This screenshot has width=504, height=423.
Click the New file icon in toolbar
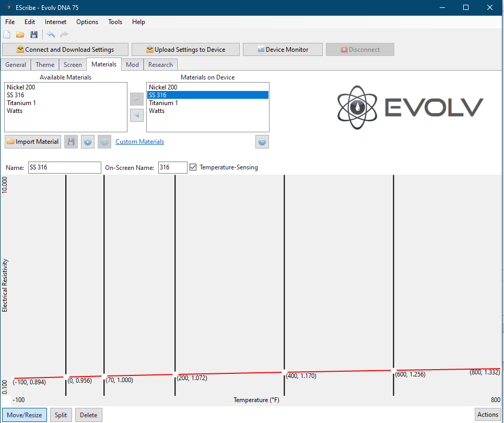(7, 35)
